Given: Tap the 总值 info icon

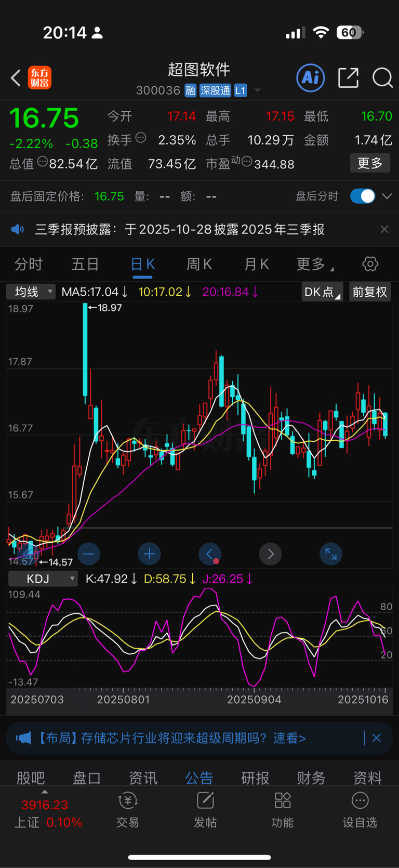Looking at the screenshot, I should [x=43, y=162].
